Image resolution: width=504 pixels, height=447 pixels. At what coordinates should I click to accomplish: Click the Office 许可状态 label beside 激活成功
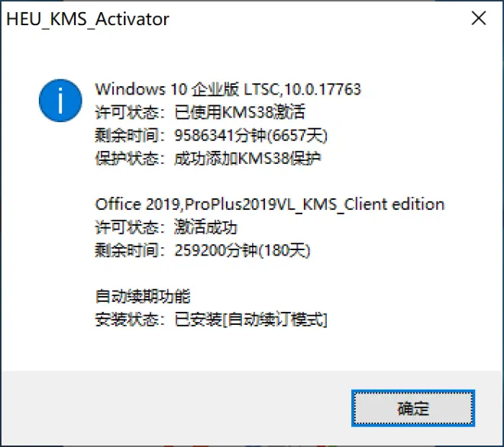tap(127, 227)
